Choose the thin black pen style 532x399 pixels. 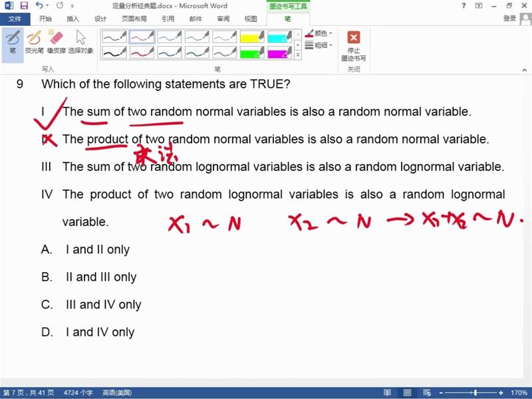[114, 37]
